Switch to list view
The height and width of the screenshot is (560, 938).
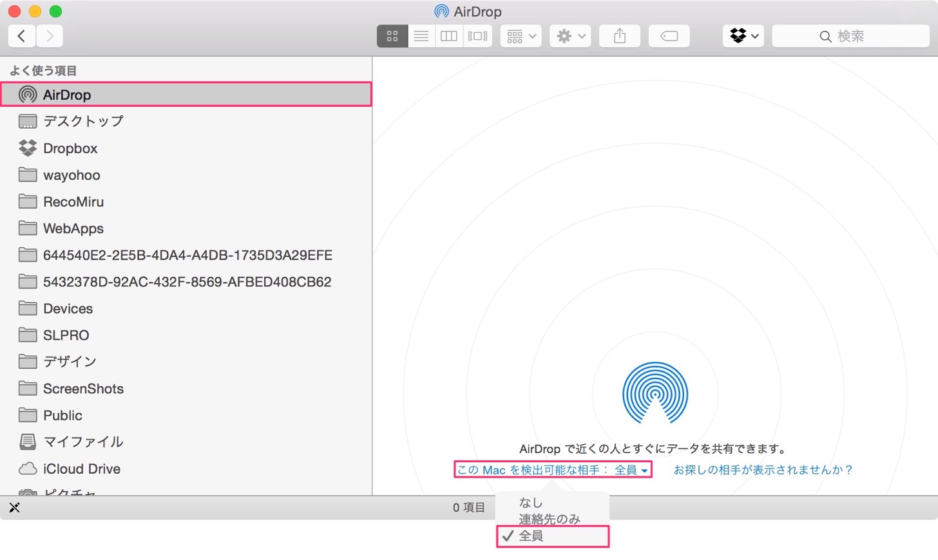click(421, 36)
